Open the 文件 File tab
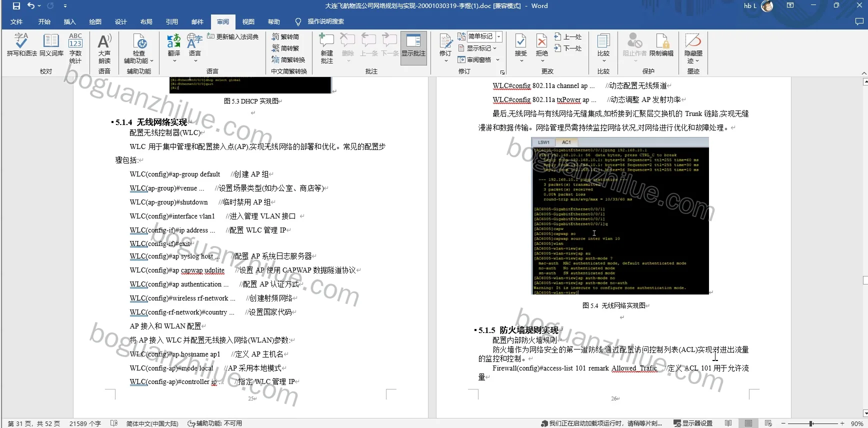Image resolution: width=868 pixels, height=428 pixels. point(16,21)
